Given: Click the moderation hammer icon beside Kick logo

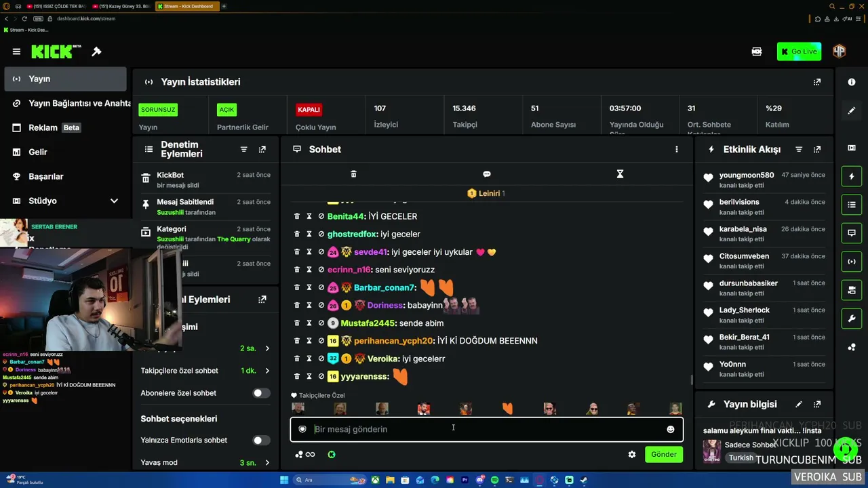Looking at the screenshot, I should coord(96,52).
